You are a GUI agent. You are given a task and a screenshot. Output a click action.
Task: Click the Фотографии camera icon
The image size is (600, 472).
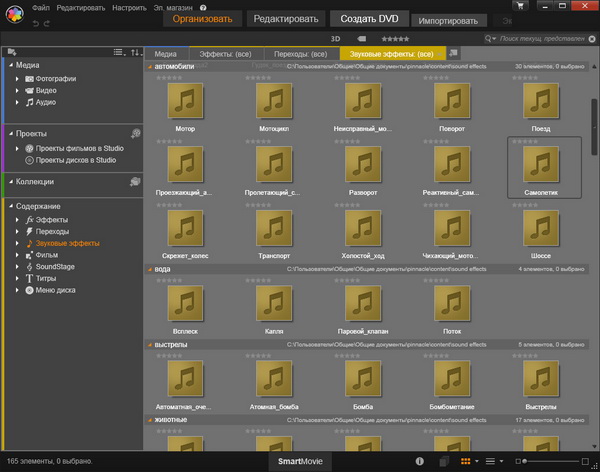[x=30, y=78]
